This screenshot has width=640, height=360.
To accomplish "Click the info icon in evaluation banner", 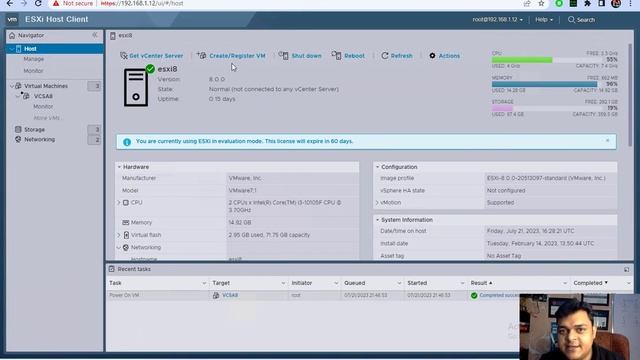I will [x=127, y=142].
